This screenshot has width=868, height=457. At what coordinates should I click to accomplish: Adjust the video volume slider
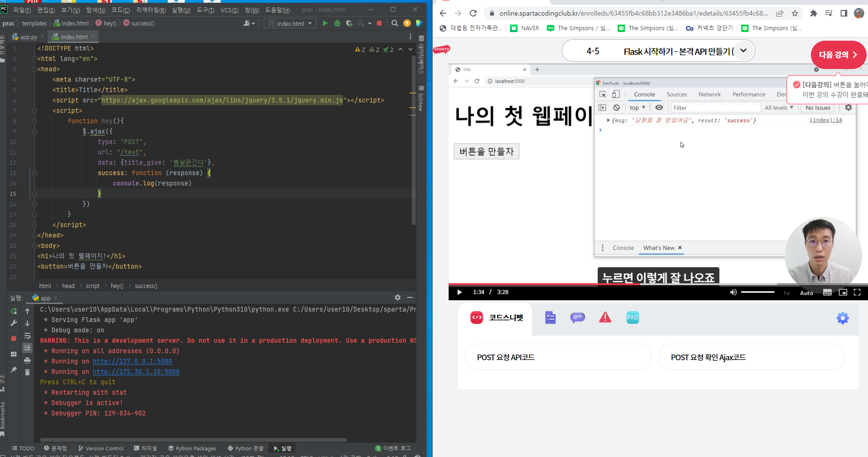(758, 292)
